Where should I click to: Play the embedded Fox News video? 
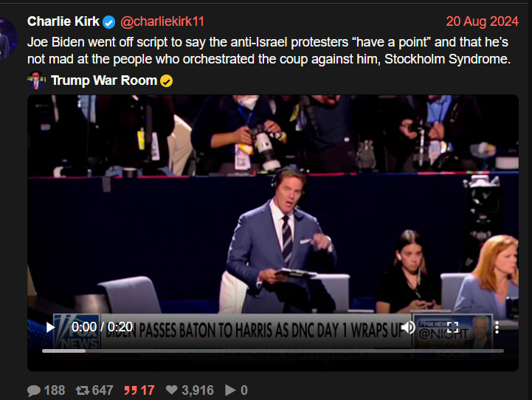(51, 328)
